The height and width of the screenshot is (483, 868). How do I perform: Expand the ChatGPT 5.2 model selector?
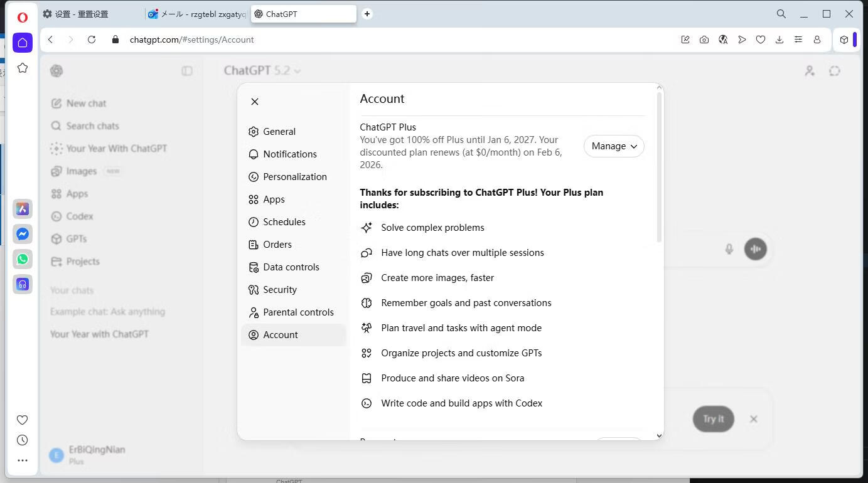click(x=262, y=71)
